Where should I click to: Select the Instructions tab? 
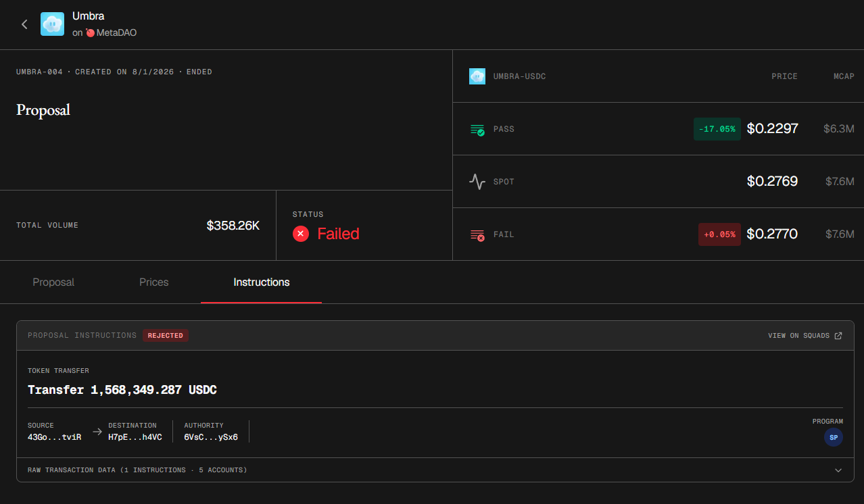click(262, 282)
